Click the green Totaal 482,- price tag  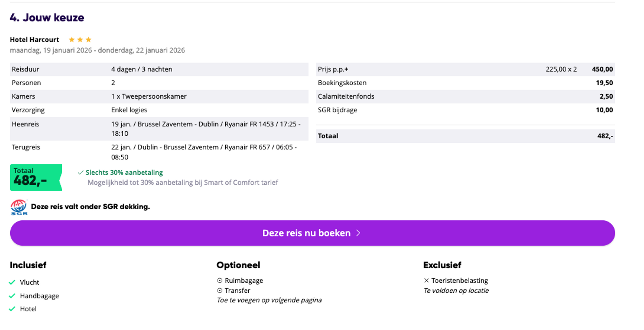click(36, 177)
